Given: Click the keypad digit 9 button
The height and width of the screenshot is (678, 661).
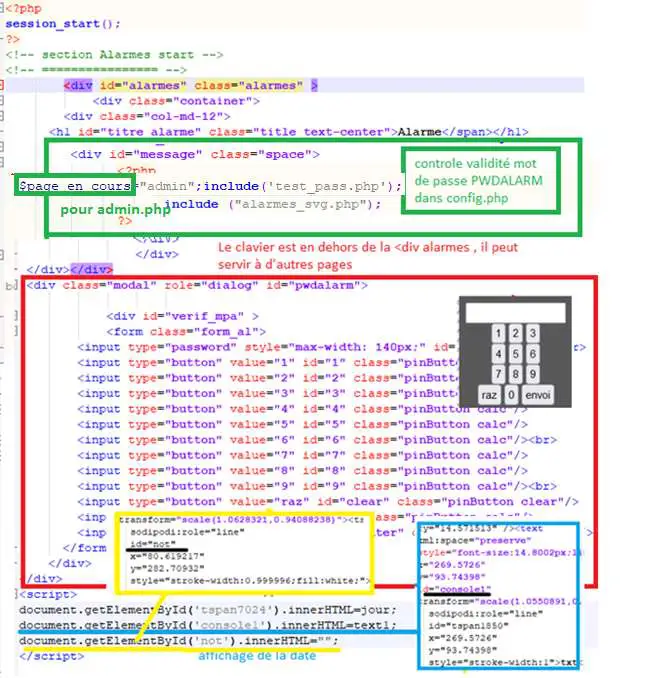Looking at the screenshot, I should 533,374.
